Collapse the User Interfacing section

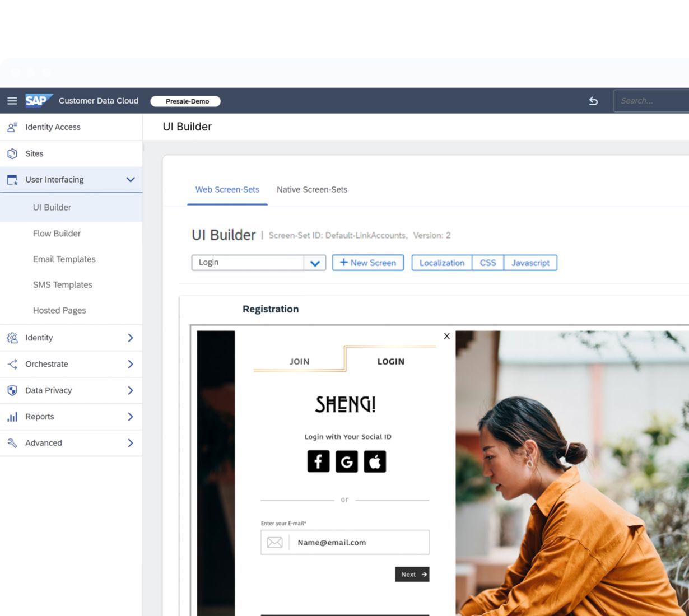click(x=131, y=180)
